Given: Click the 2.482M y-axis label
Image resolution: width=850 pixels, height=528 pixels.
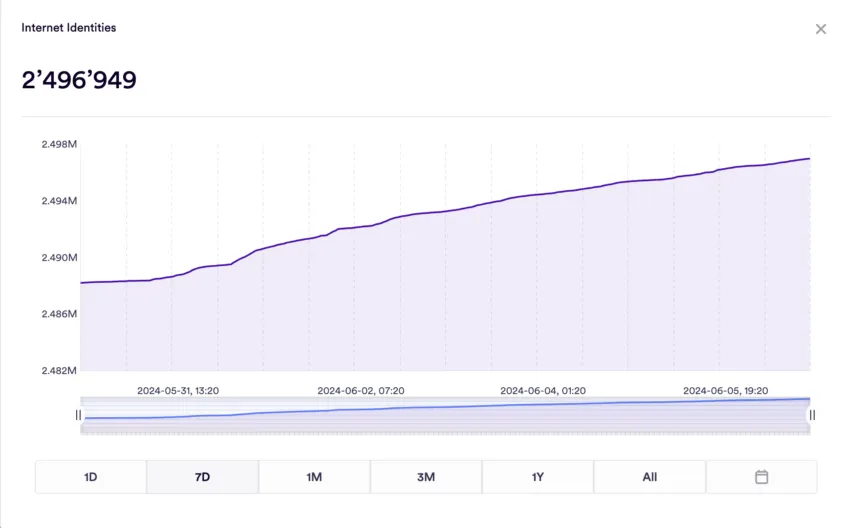Looking at the screenshot, I should coord(59,371).
